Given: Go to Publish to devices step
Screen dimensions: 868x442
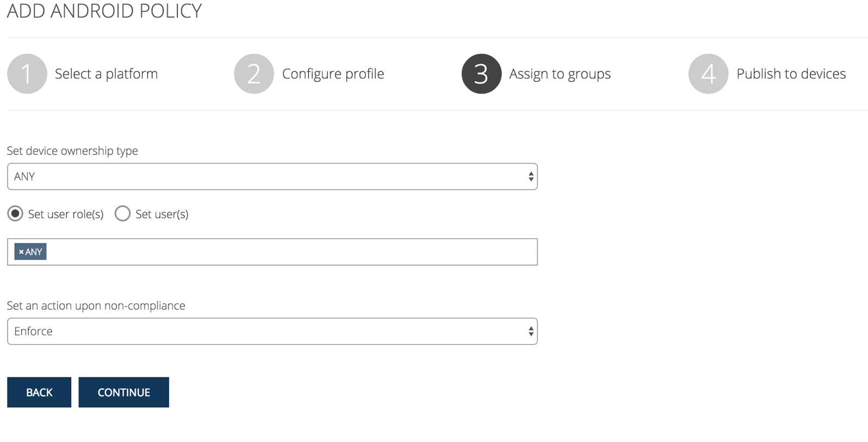Looking at the screenshot, I should coord(791,74).
